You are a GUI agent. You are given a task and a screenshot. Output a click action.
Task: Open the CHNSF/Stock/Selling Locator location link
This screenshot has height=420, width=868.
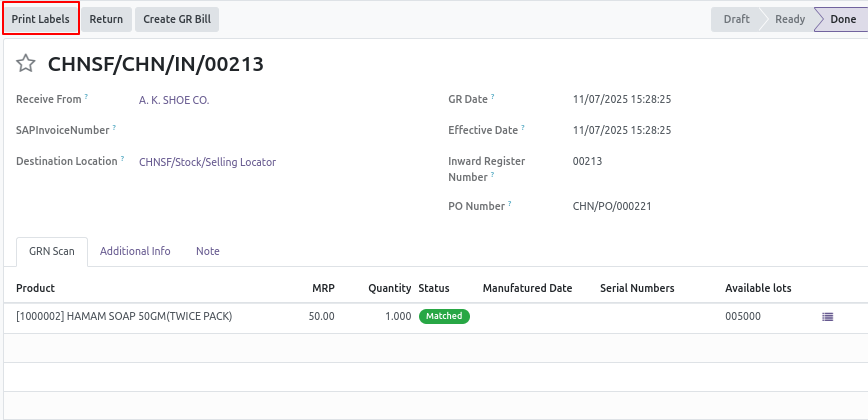(207, 162)
